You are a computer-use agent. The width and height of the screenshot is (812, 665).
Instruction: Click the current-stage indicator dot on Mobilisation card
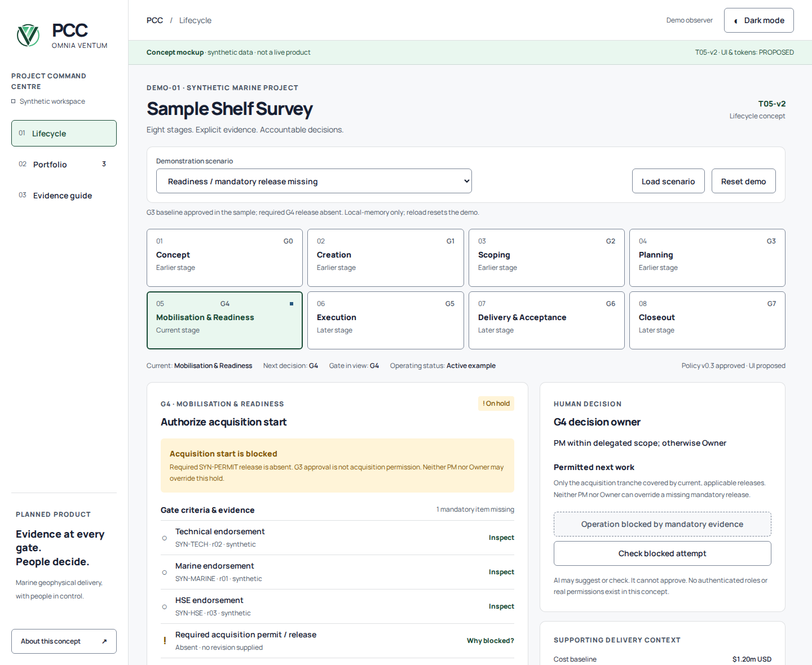(x=292, y=304)
